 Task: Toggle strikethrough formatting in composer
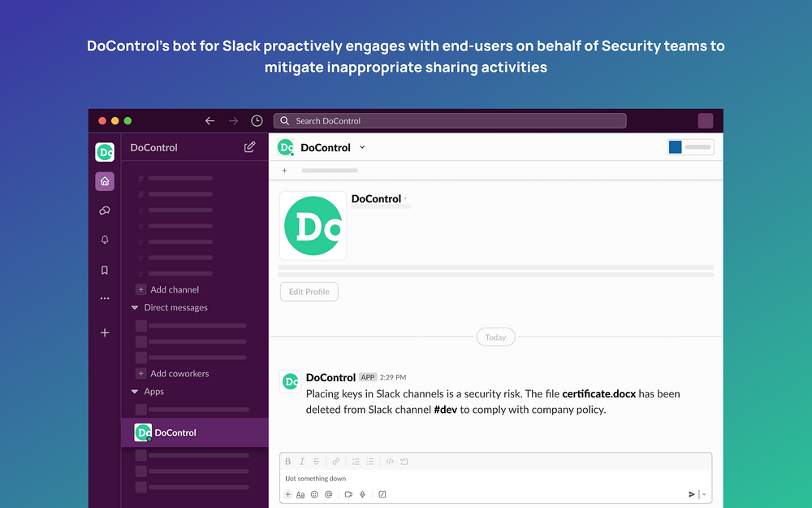(316, 462)
